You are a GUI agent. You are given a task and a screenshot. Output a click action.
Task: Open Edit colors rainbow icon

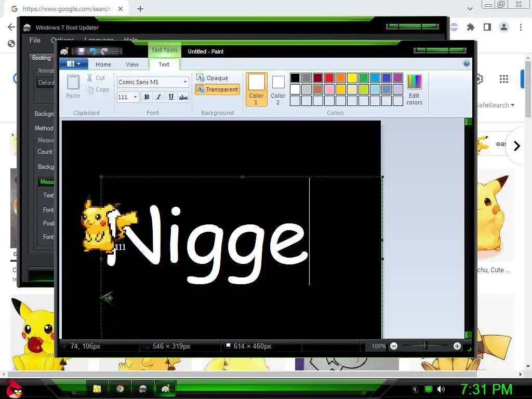tap(414, 82)
